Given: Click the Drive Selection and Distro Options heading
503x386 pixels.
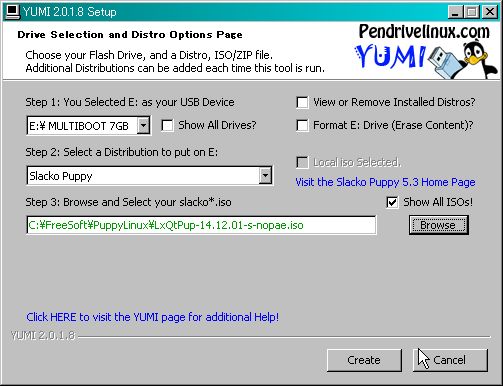Looking at the screenshot, I should [130, 35].
